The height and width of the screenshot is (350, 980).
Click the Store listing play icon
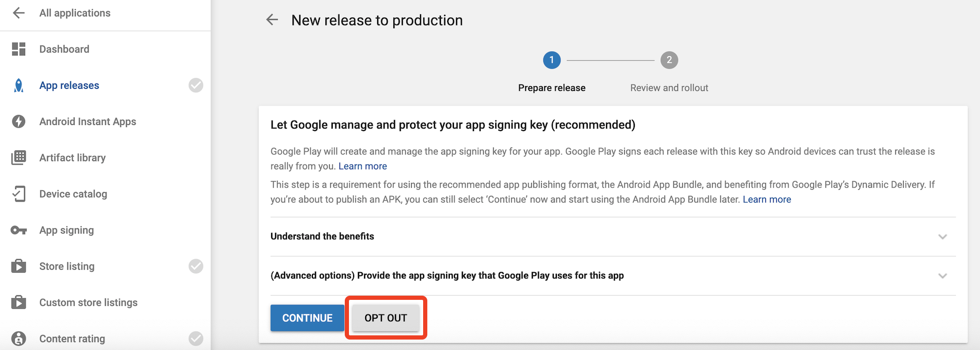tap(19, 266)
